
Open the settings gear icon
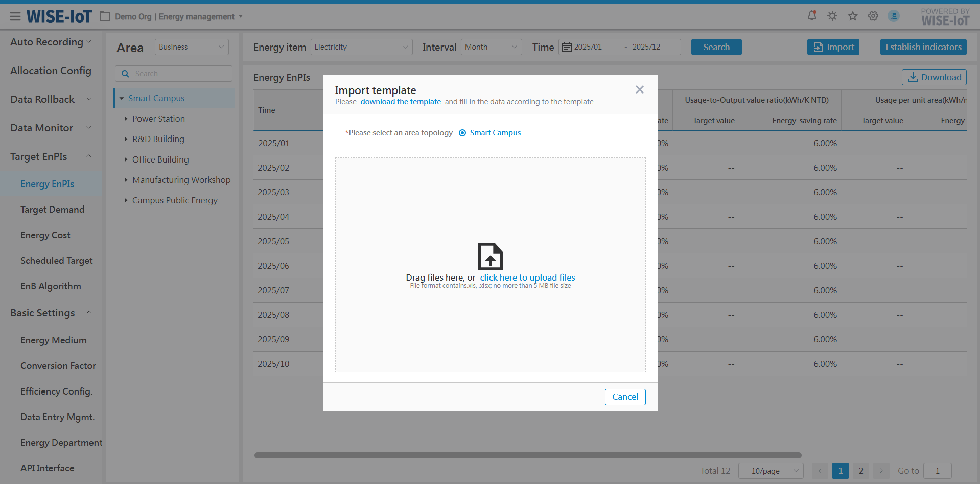[x=873, y=16]
